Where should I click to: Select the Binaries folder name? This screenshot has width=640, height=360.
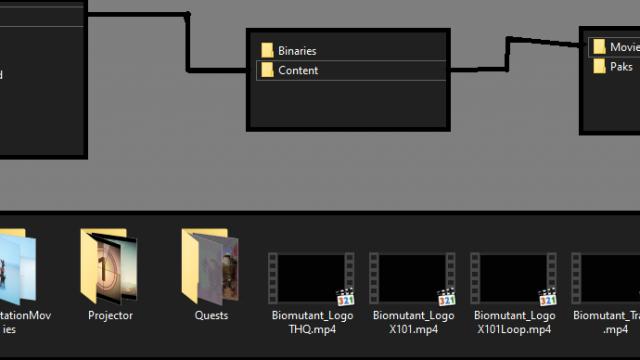(x=297, y=51)
